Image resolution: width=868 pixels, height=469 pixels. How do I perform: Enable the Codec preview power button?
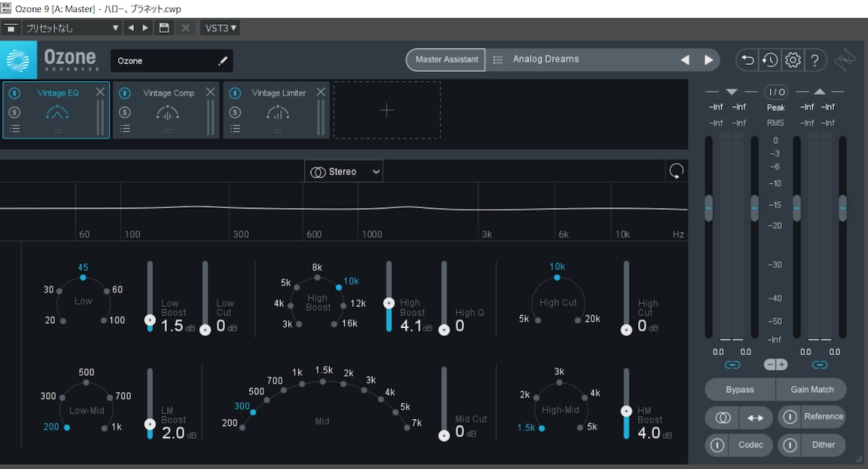coord(717,446)
